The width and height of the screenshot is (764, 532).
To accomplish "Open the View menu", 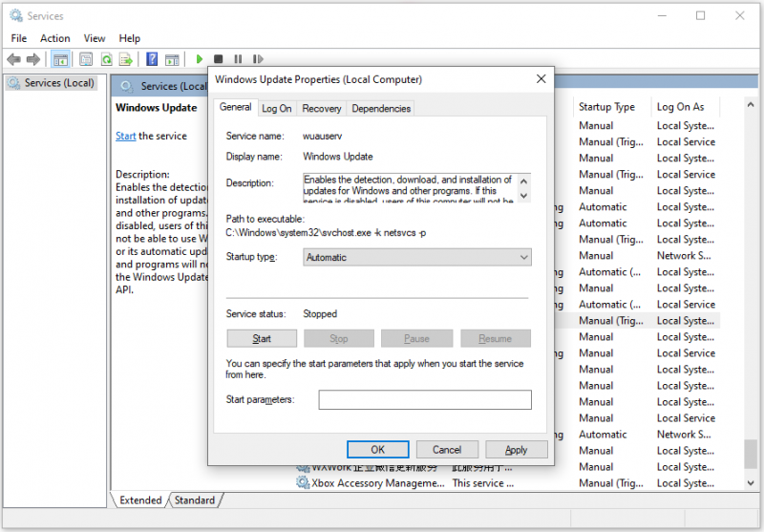I will (x=94, y=38).
